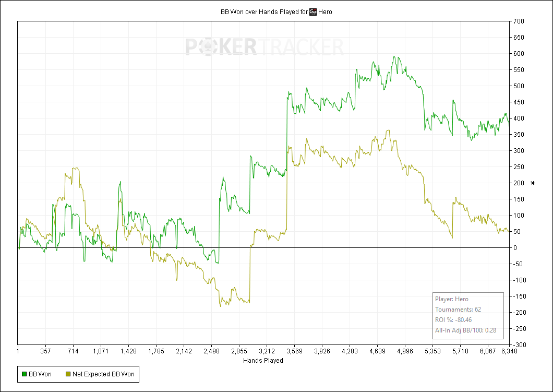The image size is (553, 392).
Task: Click the y-axis tick label 450
Action: [x=519, y=102]
